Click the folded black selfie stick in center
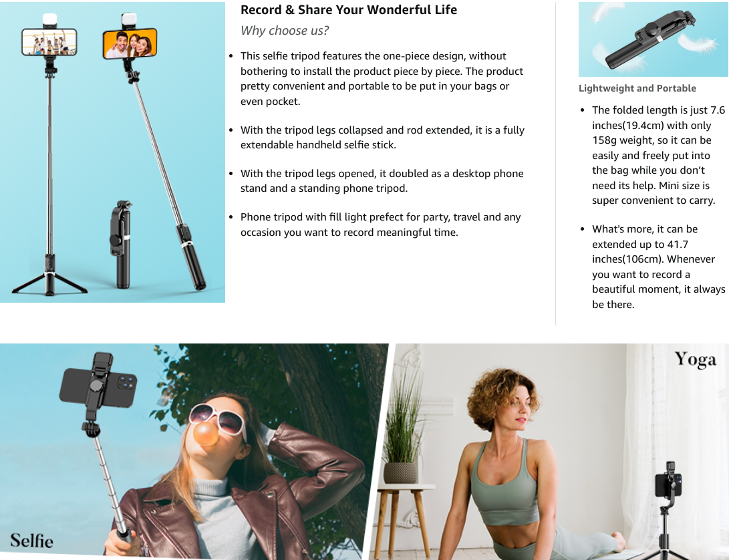This screenshot has height=560, width=733. (x=121, y=245)
